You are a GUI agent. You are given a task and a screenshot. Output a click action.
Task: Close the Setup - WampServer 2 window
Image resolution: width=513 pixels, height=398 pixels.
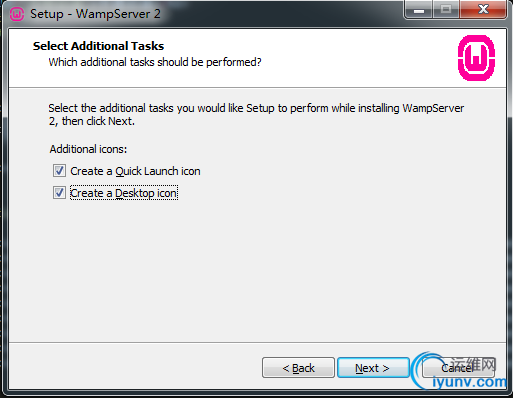[483, 10]
